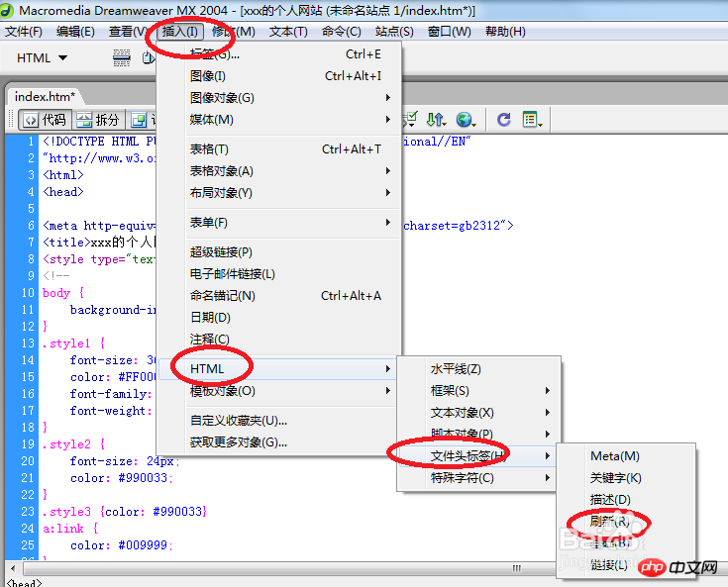
Task: Click the File Management toolbar icon
Action: coord(436,120)
